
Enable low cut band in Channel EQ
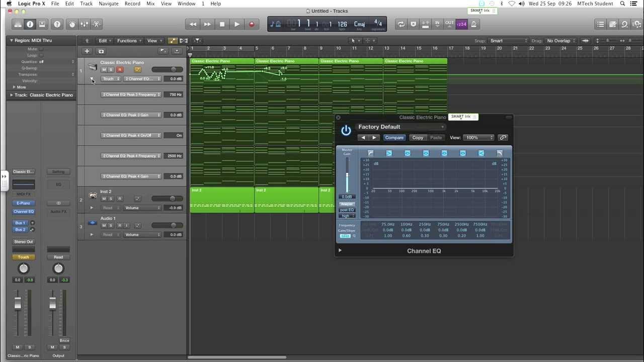tap(371, 153)
